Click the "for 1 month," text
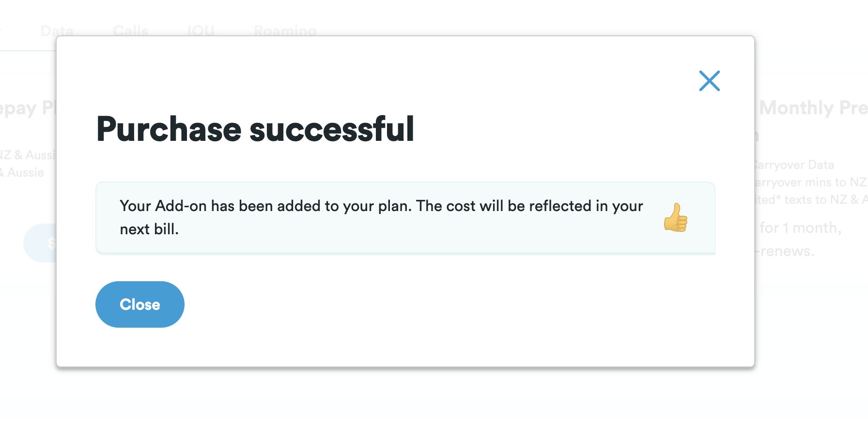 coord(800,227)
